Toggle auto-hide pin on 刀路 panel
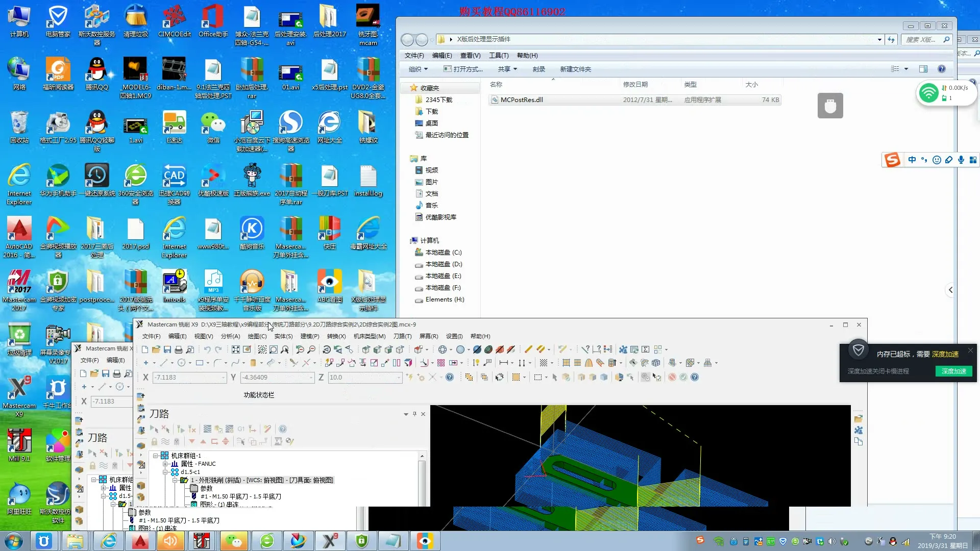The width and height of the screenshot is (980, 551). coord(414,414)
